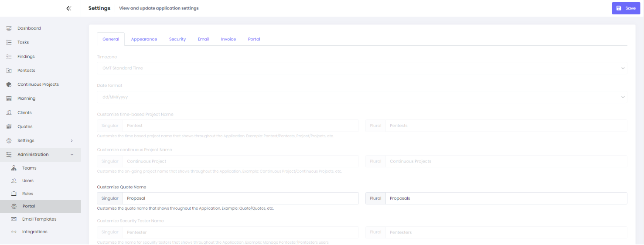644x245 pixels.
Task: Click plural tester name field 'Pentesters'
Action: (x=506, y=232)
